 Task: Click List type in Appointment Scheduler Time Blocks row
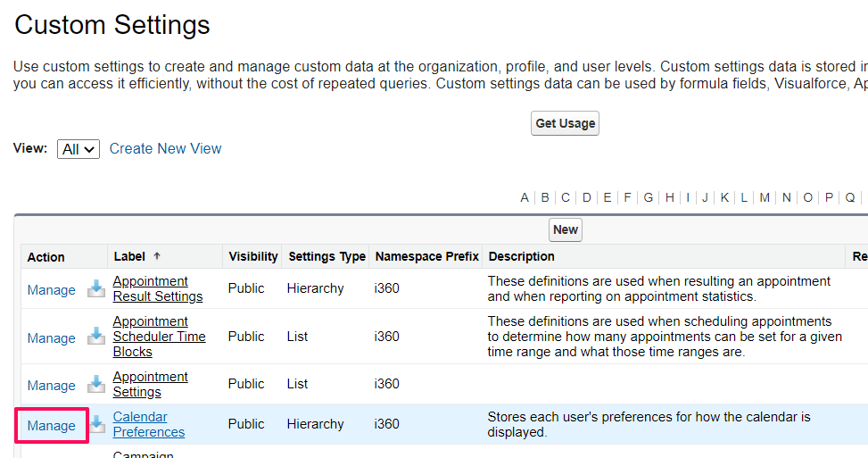tap(297, 337)
